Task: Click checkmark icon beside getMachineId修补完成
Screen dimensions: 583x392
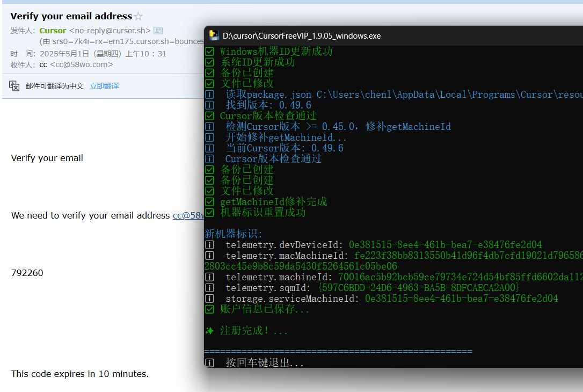Action: (210, 202)
